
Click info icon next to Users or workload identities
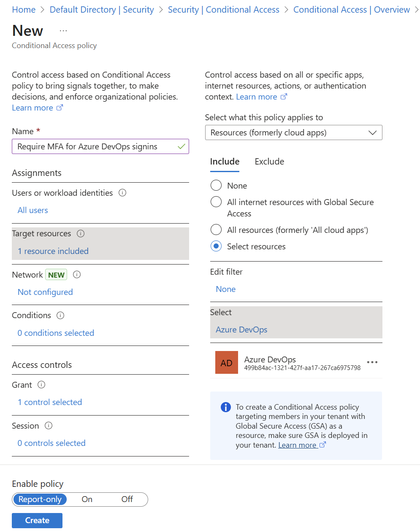(122, 193)
